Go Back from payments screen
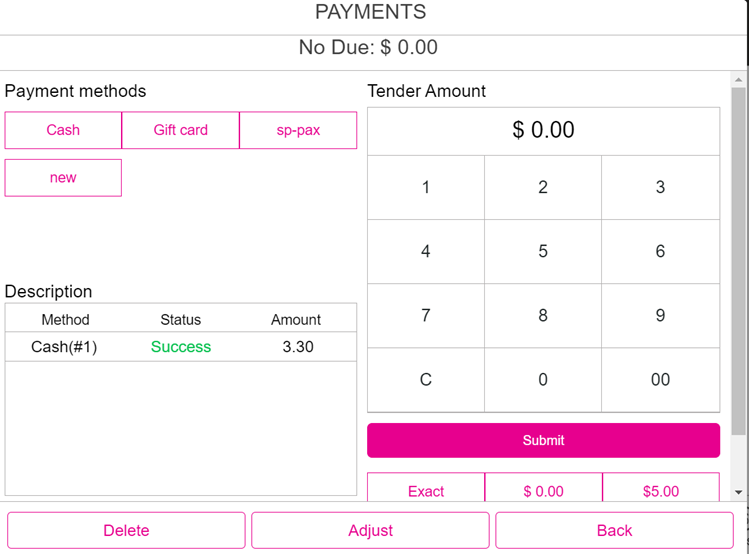The width and height of the screenshot is (749, 554). click(x=614, y=531)
